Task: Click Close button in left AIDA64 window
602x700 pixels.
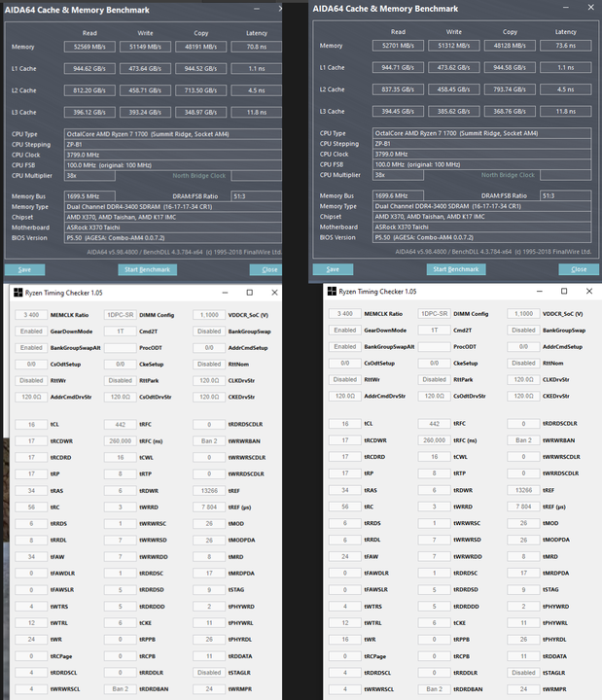Action: click(266, 269)
